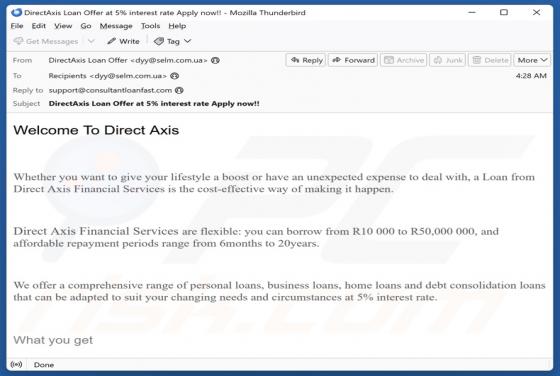Reply to the DirectAxis email

click(306, 60)
